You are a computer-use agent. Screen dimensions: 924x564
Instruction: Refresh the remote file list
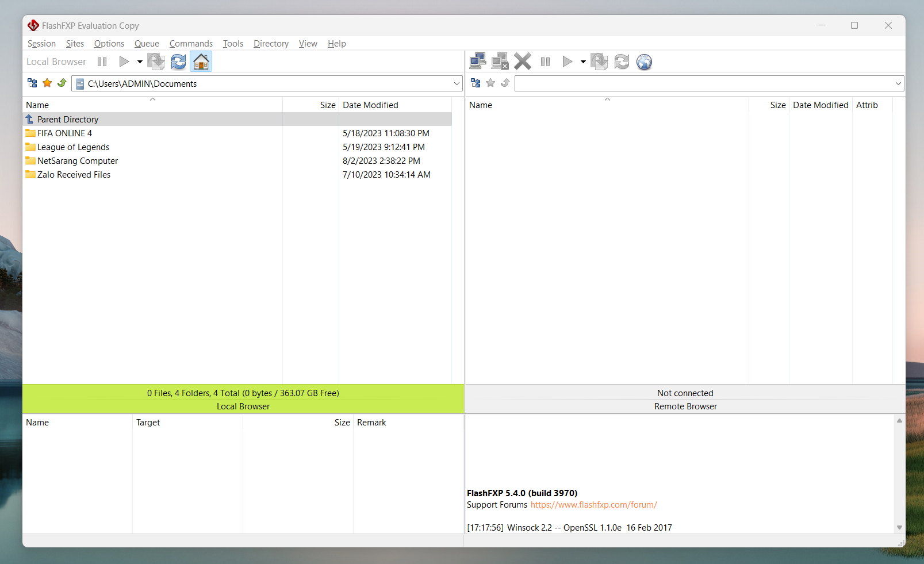[x=622, y=62]
